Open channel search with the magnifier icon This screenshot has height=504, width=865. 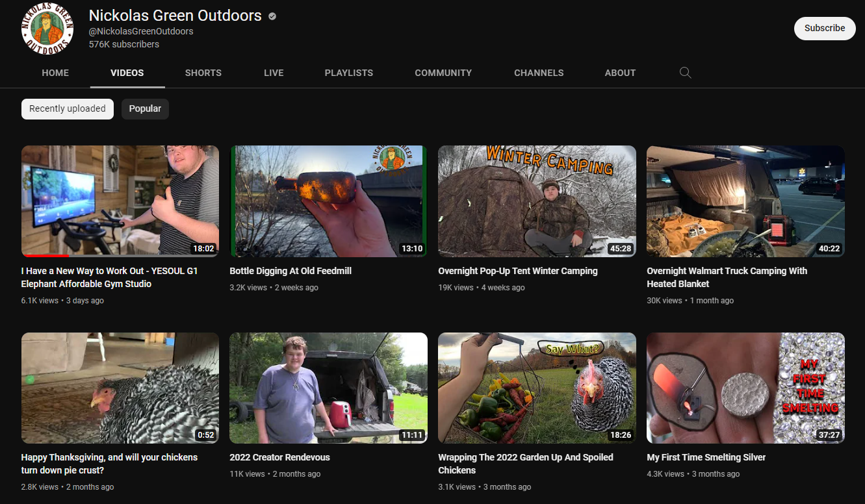pos(685,73)
